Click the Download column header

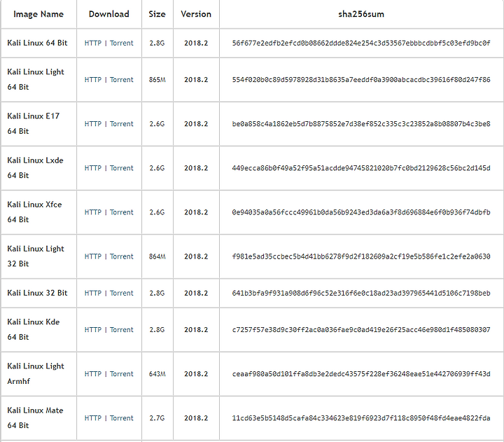(x=109, y=14)
